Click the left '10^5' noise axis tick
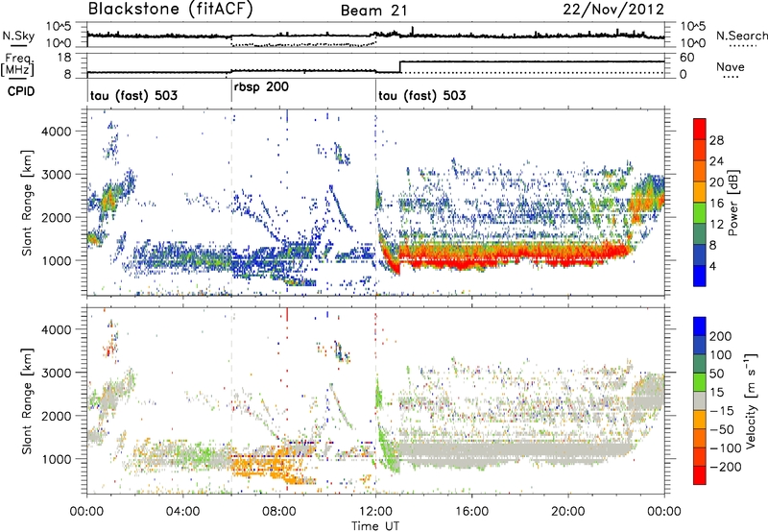 coord(60,27)
